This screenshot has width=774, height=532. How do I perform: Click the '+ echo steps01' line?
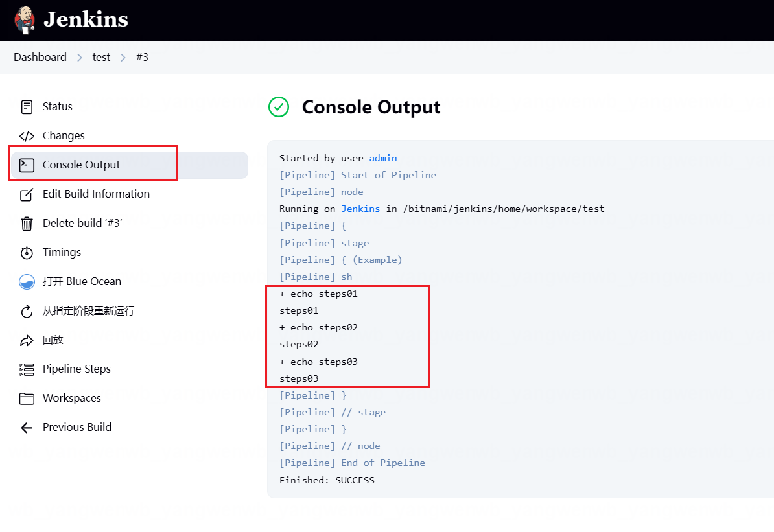pyautogui.click(x=318, y=294)
